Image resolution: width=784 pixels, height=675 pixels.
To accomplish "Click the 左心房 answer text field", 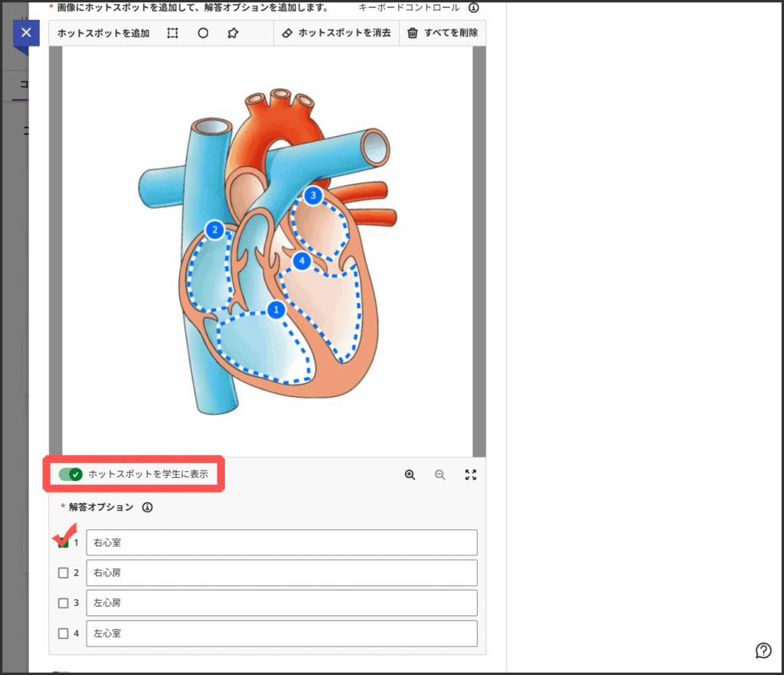I will (282, 603).
